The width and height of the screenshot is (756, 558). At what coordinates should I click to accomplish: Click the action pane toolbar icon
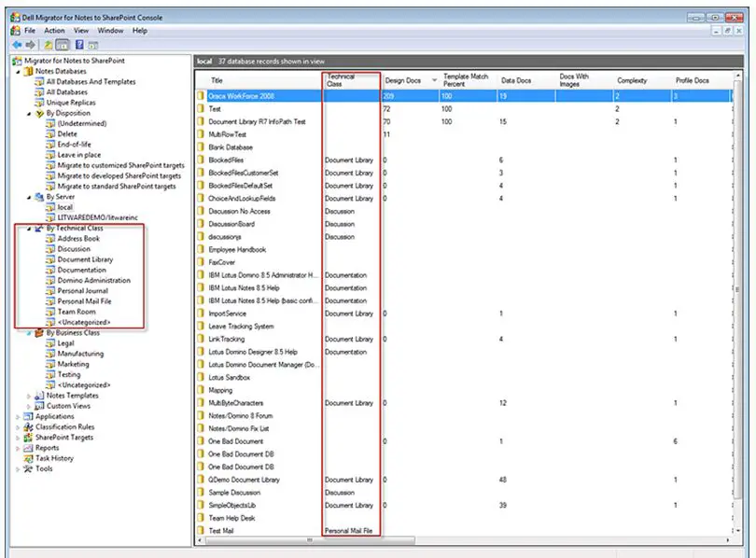tap(93, 46)
